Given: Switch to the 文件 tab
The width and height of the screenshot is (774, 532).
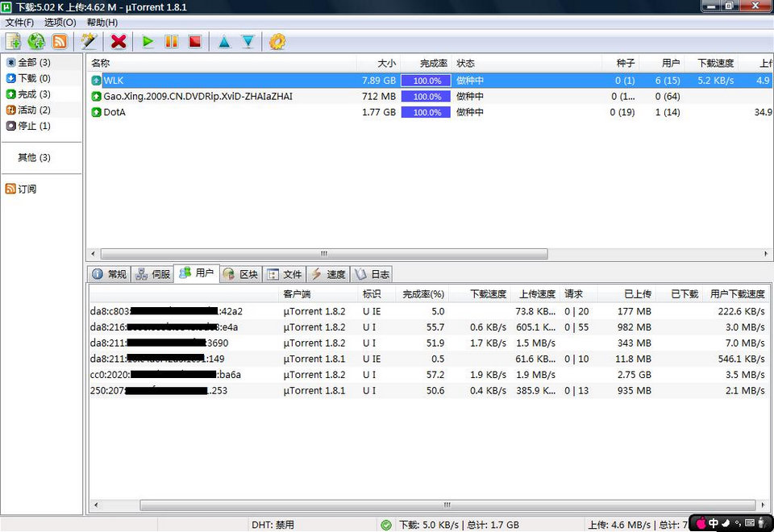Looking at the screenshot, I should (x=285, y=274).
